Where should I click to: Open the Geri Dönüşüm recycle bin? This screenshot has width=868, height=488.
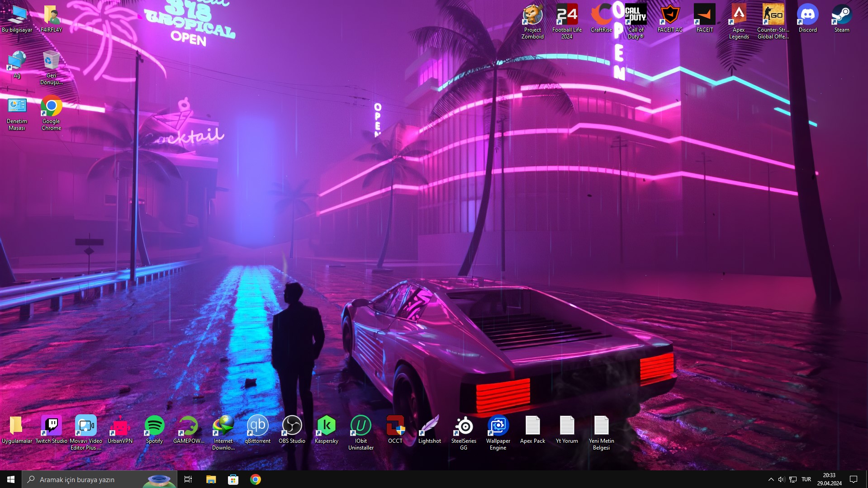pyautogui.click(x=52, y=68)
